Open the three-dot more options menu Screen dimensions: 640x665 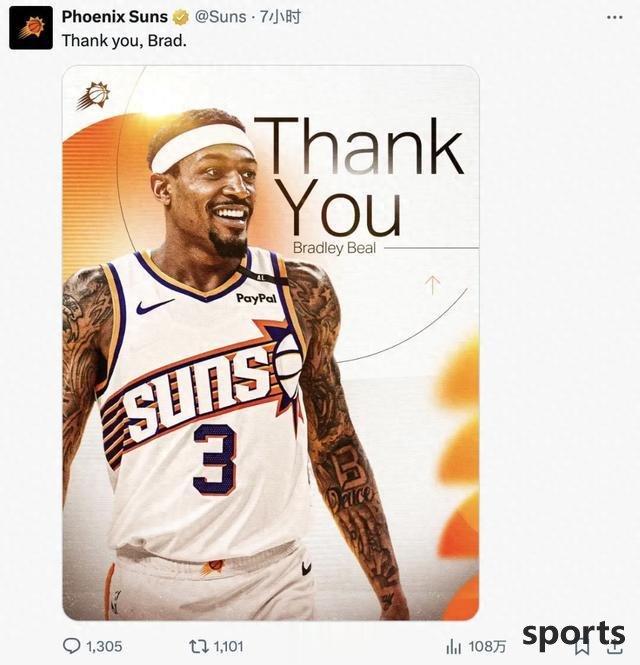(615, 17)
